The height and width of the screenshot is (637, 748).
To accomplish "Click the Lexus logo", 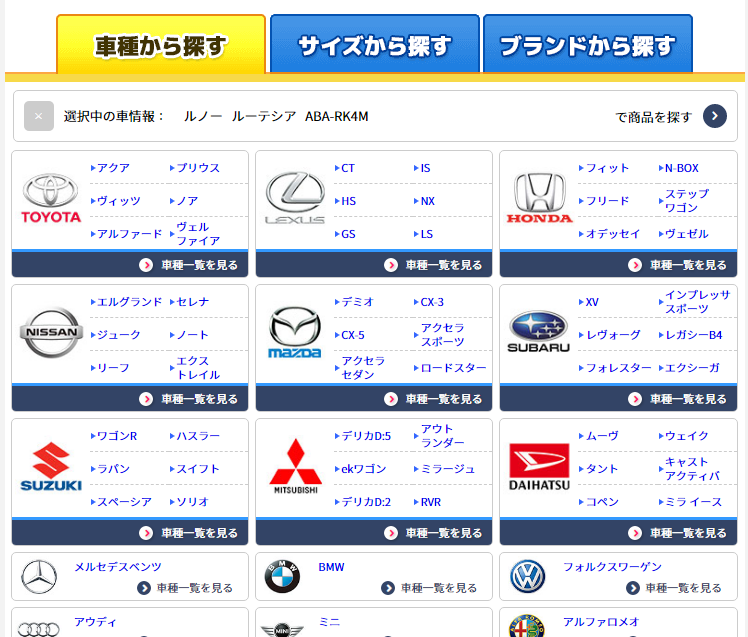I will 295,199.
